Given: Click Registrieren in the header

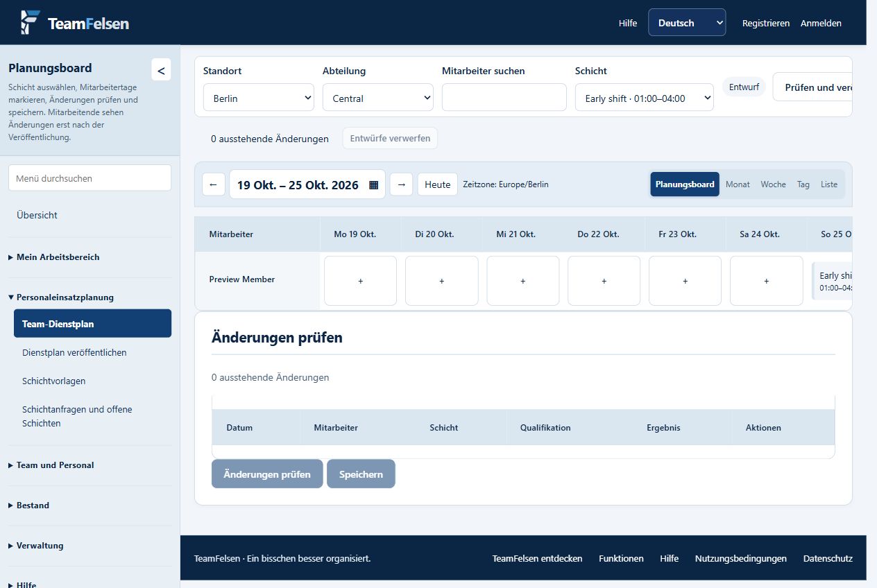Looking at the screenshot, I should [x=766, y=23].
